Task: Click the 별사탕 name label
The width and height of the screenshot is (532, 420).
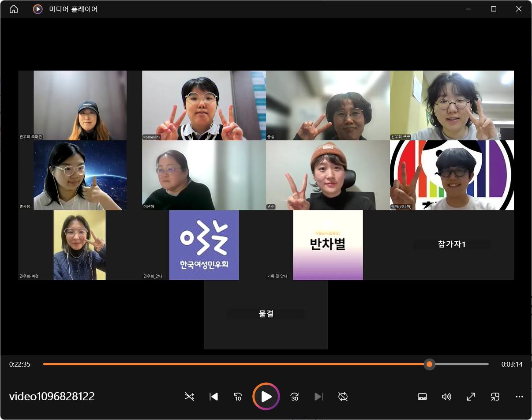Action: click(x=25, y=206)
